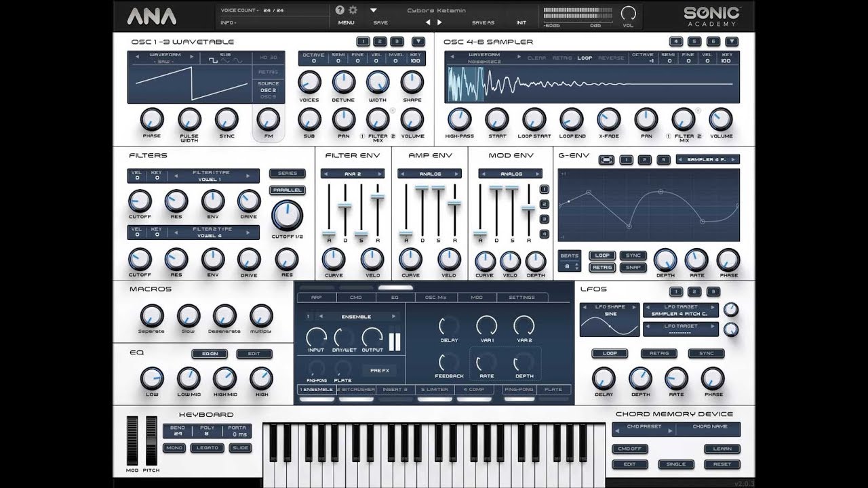Open LFO Target Sampler 4 Pitch selector
Screen dimensions: 868x488
tap(680, 310)
